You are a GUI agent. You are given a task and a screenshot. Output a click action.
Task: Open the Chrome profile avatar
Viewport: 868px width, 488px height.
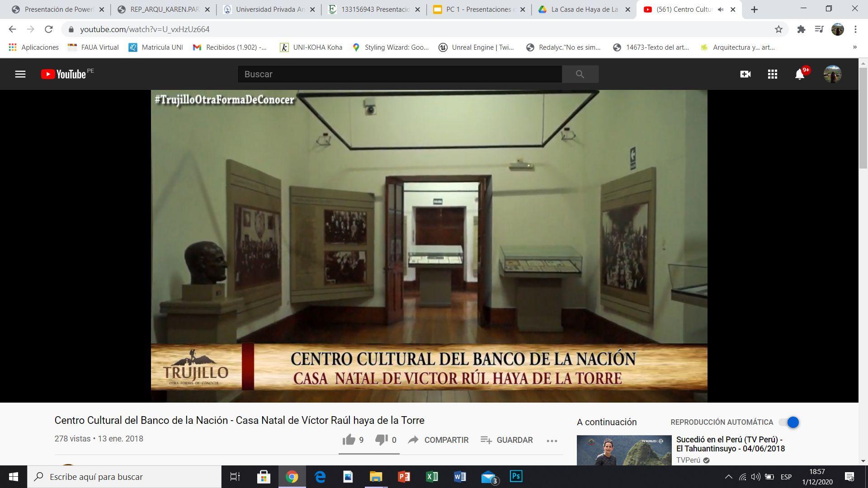pyautogui.click(x=838, y=29)
